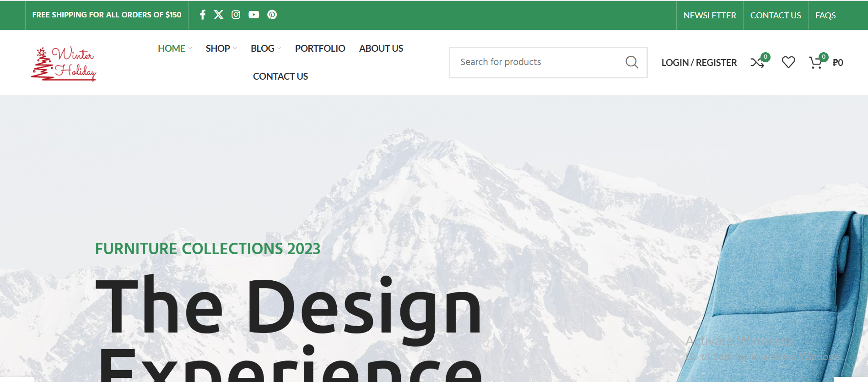
Task: Go to the PORTFOLIO page
Action: tap(320, 48)
